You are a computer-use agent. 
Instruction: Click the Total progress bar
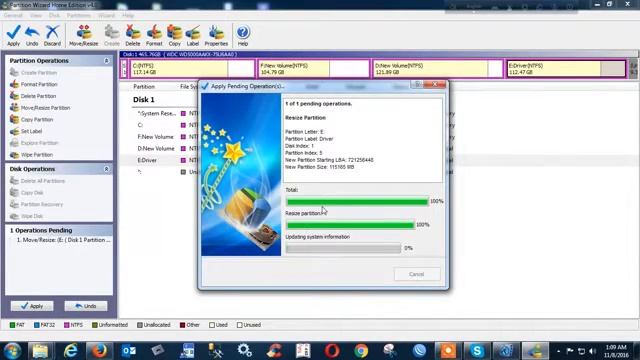(357, 202)
